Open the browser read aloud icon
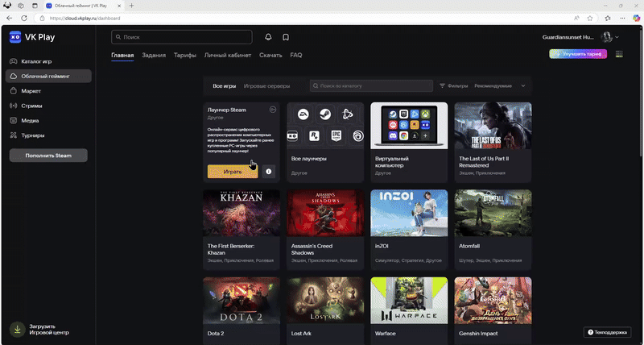Screen dimensions: 644x345 [576, 18]
